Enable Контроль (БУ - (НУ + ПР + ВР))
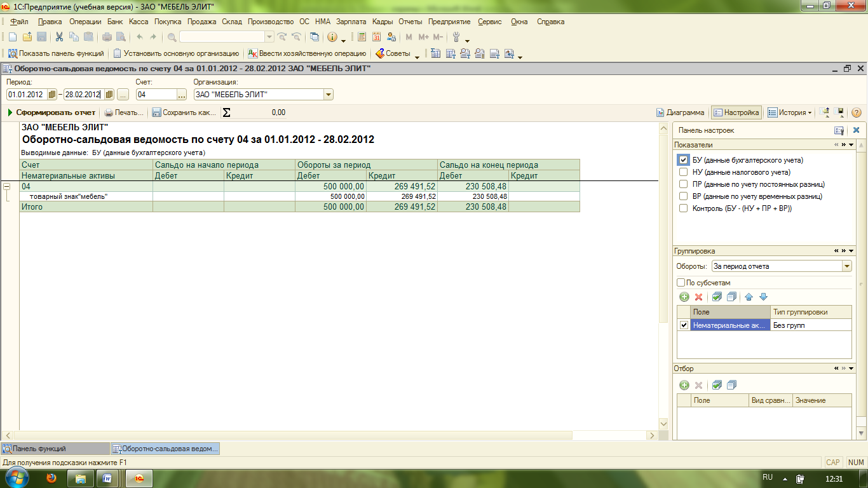This screenshot has width=868, height=488. [x=683, y=208]
